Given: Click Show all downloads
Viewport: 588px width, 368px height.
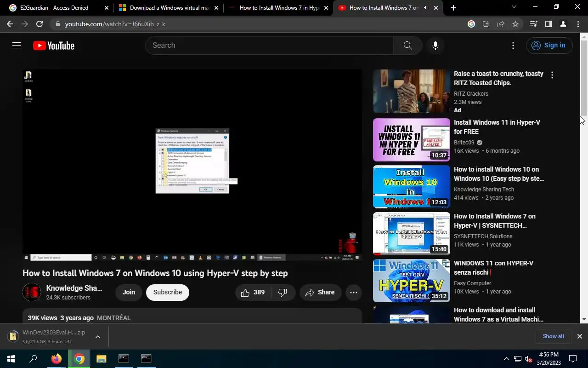Looking at the screenshot, I should coord(553,336).
